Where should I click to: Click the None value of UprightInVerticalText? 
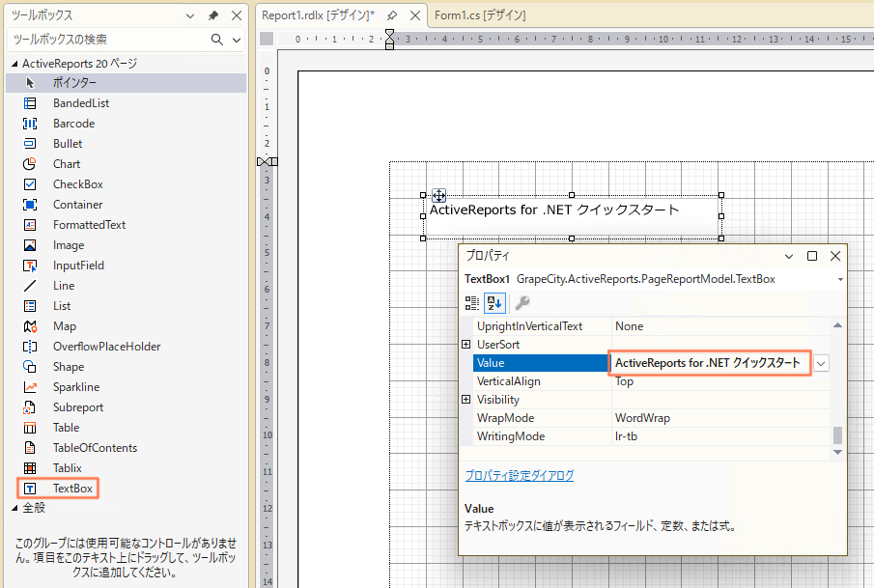pos(630,326)
